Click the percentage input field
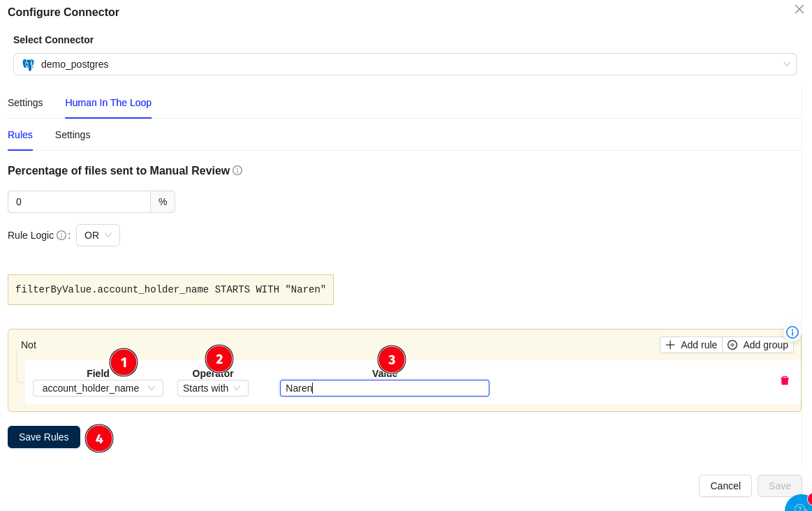Screen dimensions: 812x511 (79, 202)
